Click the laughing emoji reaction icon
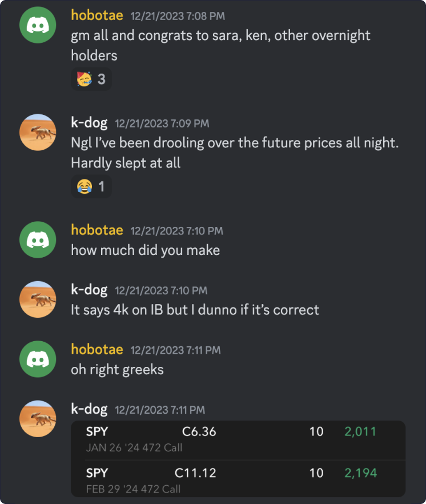 pos(83,186)
